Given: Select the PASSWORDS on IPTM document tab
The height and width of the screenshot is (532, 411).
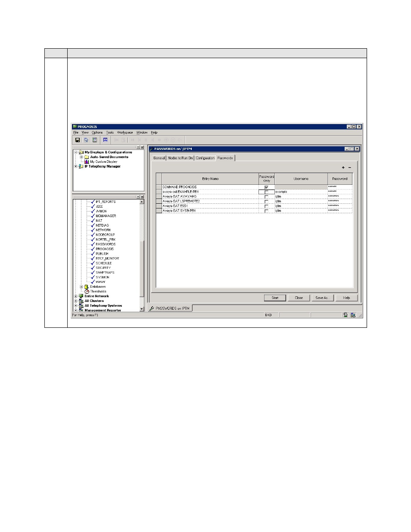Looking at the screenshot, I should click(x=170, y=308).
